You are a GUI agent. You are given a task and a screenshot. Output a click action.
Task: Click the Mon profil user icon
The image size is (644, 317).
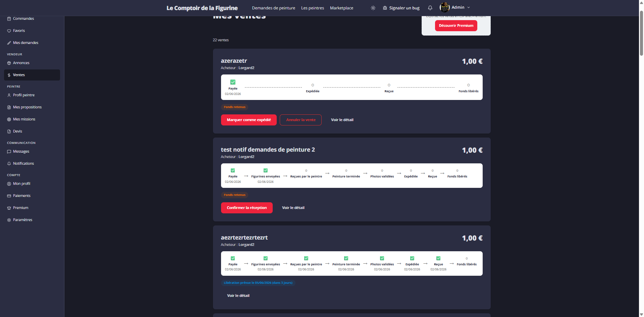[9, 184]
